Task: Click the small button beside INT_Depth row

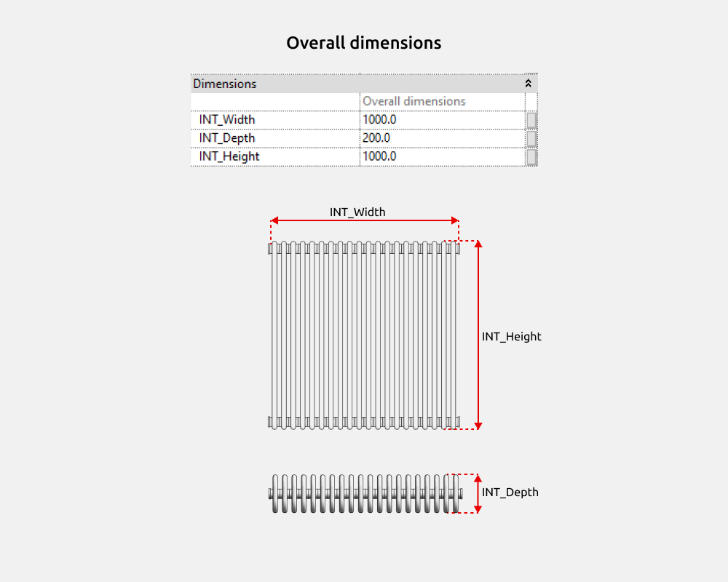Action: tap(531, 138)
